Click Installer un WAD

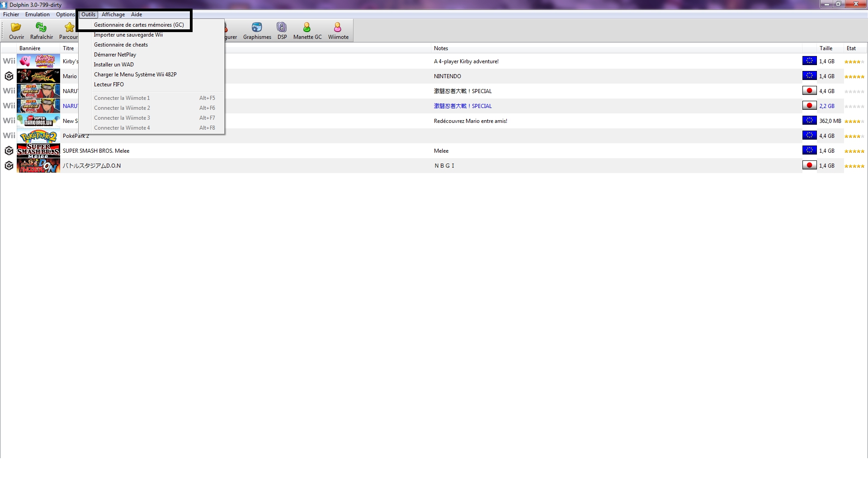click(x=113, y=65)
